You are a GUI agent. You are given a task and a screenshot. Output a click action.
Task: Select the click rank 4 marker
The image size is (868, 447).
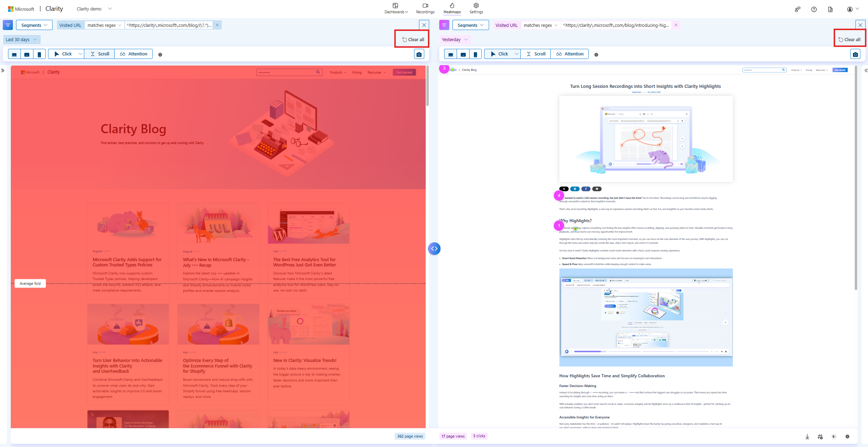pos(559,196)
